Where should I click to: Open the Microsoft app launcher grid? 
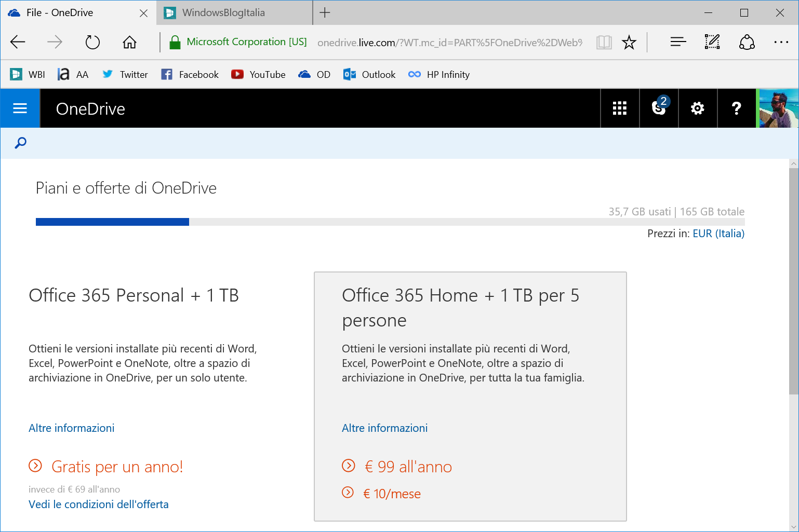pos(620,108)
